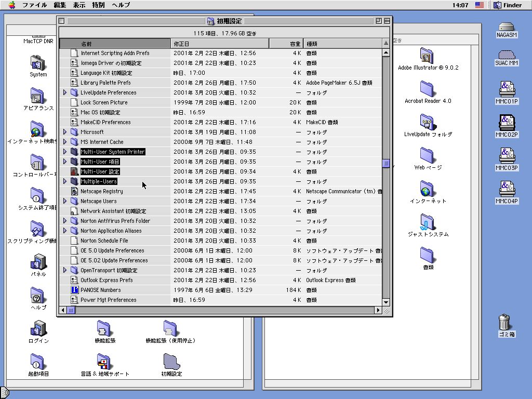Expand the Multiple-Users folder triangle
This screenshot has width=532, height=399.
[65, 181]
